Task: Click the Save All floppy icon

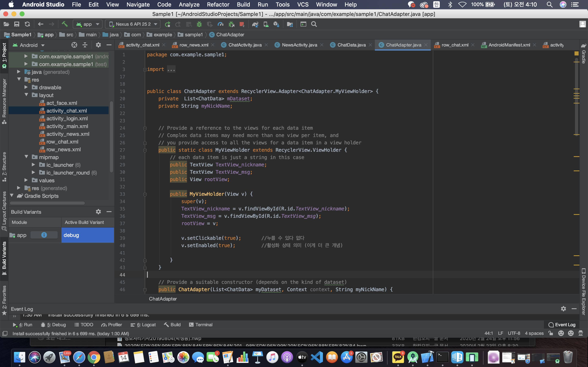Action: (17, 24)
